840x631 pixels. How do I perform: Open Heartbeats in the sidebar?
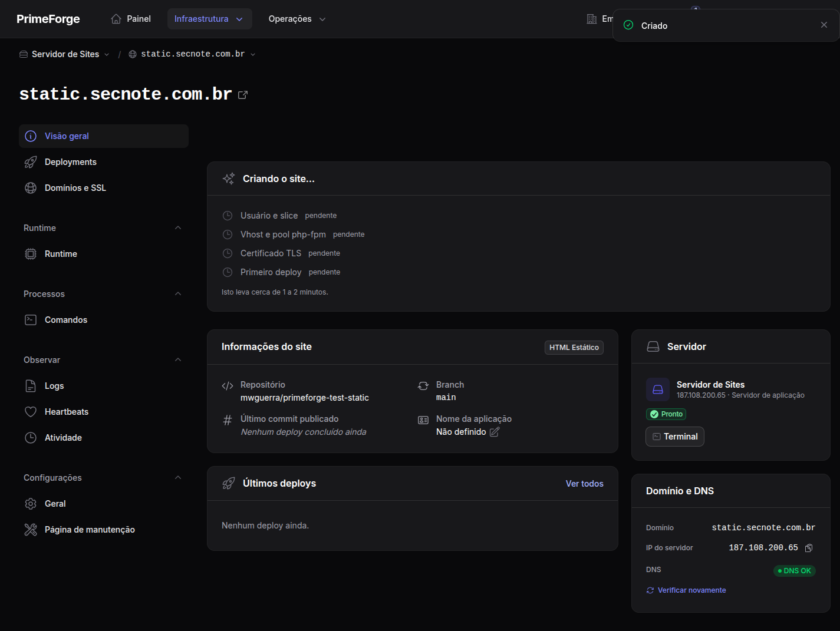point(104,412)
